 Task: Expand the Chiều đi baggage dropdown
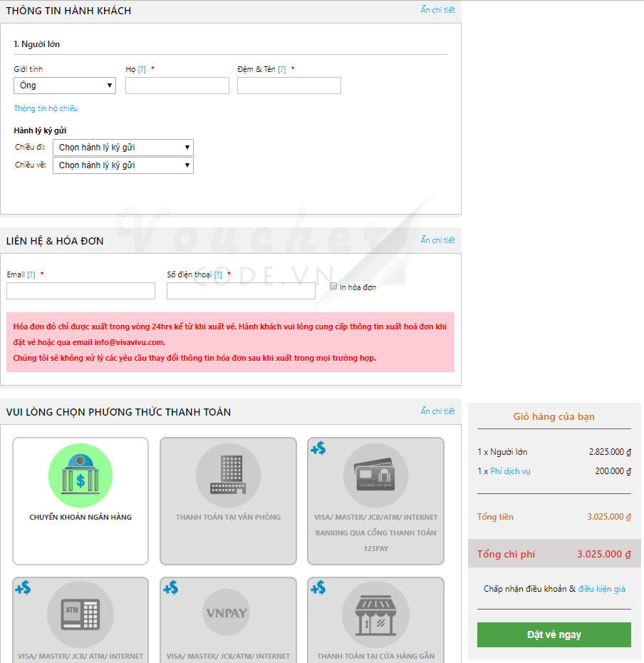click(123, 148)
